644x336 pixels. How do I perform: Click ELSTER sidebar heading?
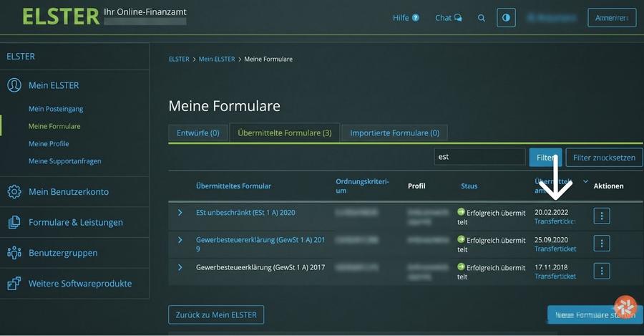[x=21, y=57]
